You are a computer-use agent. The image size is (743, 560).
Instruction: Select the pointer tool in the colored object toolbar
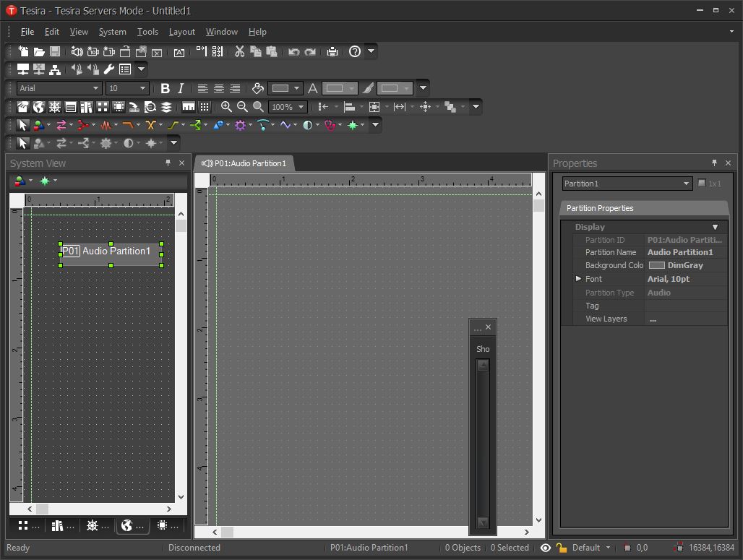pyautogui.click(x=22, y=124)
